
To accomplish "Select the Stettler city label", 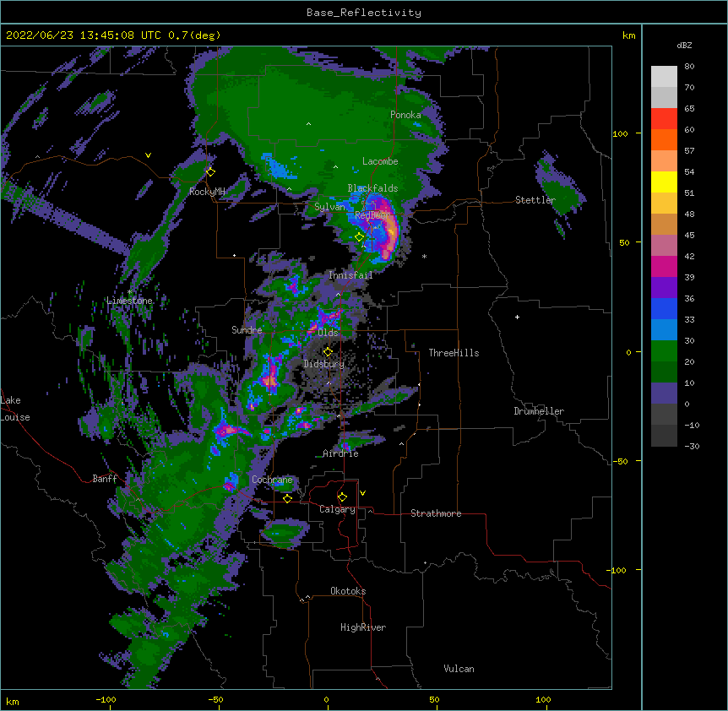I will pos(535,200).
